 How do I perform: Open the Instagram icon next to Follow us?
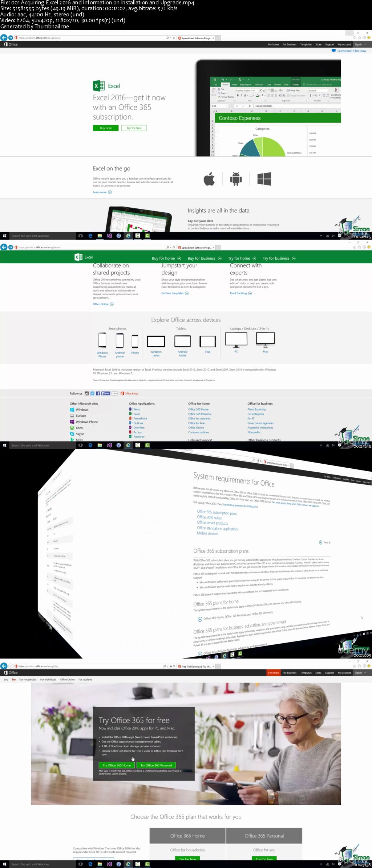tap(87, 393)
